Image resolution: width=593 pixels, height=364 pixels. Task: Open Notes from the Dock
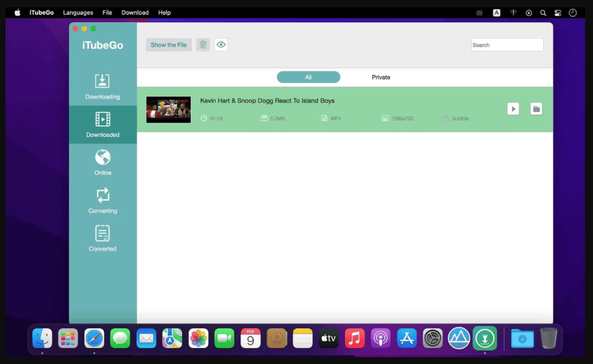pyautogui.click(x=303, y=338)
